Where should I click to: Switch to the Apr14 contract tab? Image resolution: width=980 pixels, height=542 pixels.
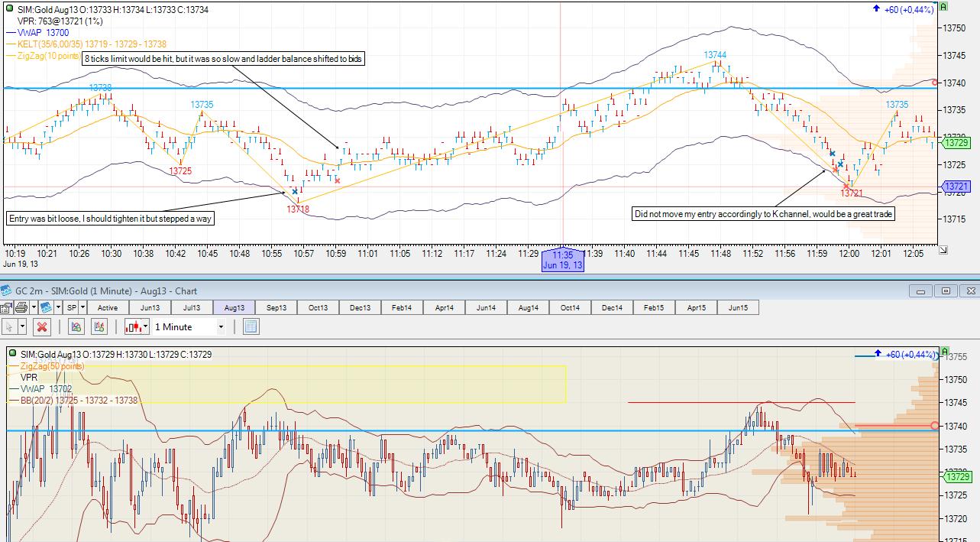tap(444, 307)
